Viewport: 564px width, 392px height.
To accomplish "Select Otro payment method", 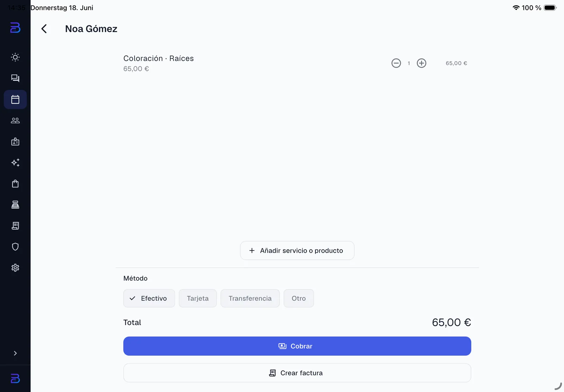I will (299, 298).
